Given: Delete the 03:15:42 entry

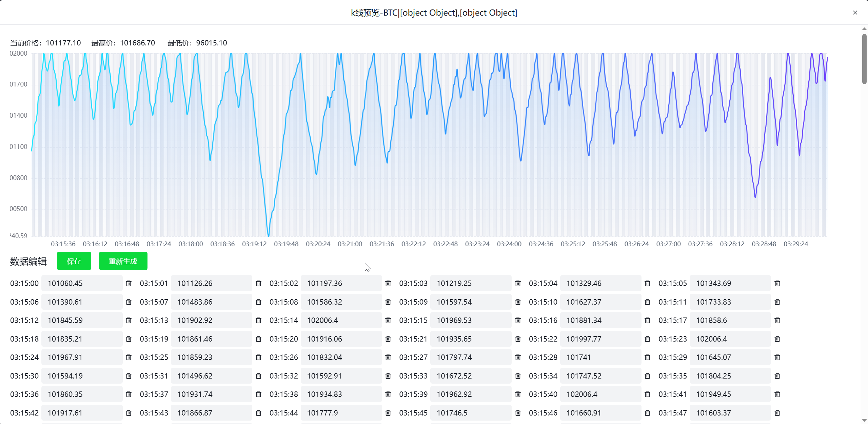Looking at the screenshot, I should coord(129,413).
